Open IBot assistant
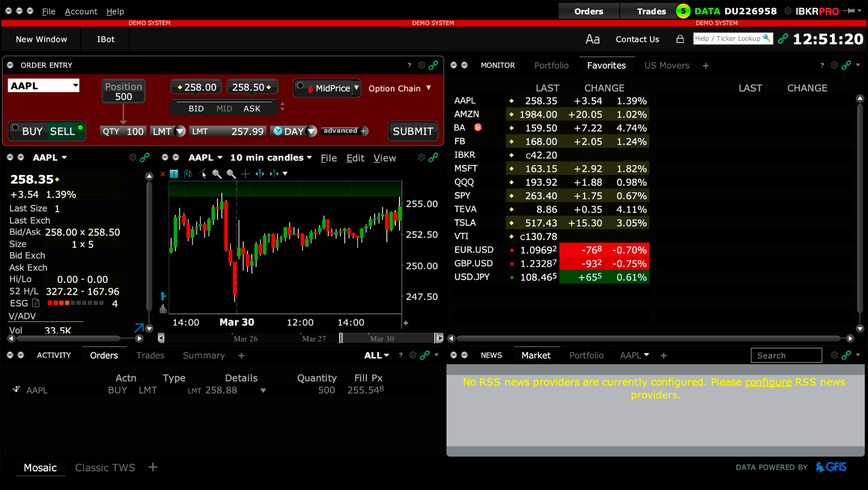868x490 pixels. click(105, 39)
